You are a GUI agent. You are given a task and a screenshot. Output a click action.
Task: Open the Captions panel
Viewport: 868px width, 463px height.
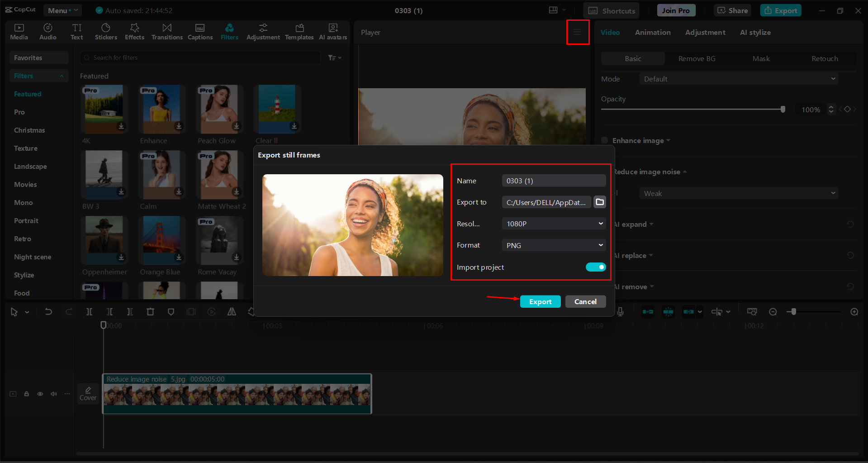(x=200, y=31)
